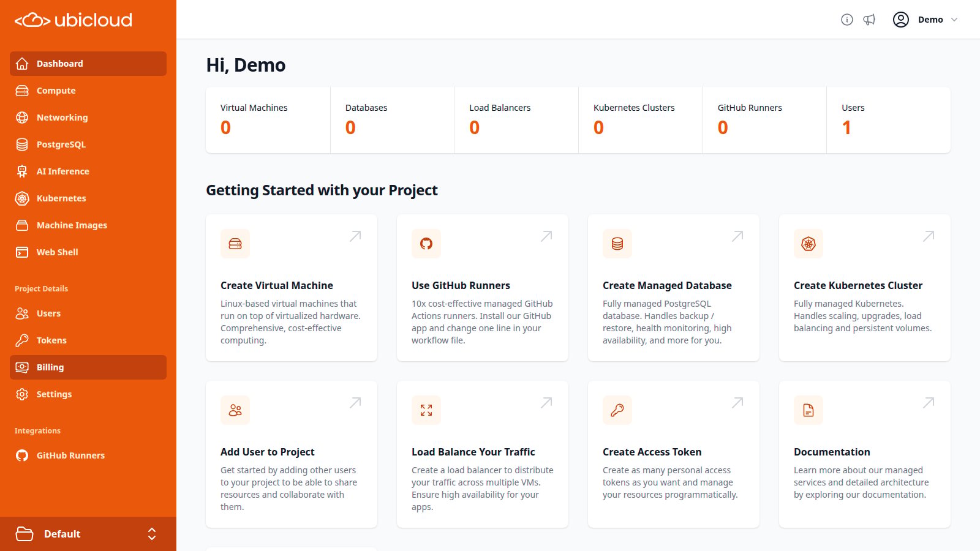This screenshot has height=551, width=980.
Task: Click the arrow on Create Managed Database card
Action: [737, 236]
